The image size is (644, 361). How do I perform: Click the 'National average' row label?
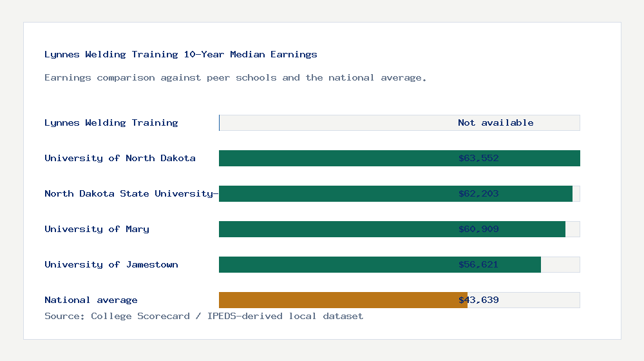(91, 300)
